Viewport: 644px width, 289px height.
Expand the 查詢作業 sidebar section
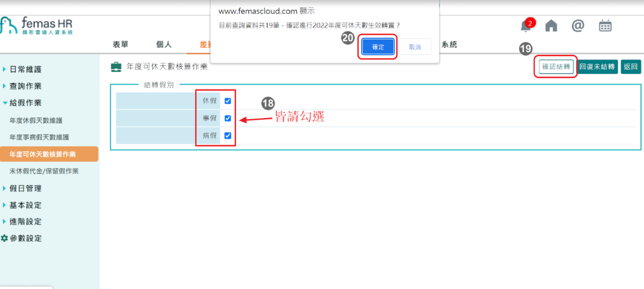point(25,86)
